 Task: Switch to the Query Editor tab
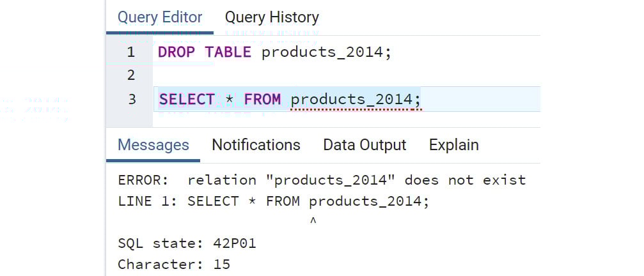160,17
